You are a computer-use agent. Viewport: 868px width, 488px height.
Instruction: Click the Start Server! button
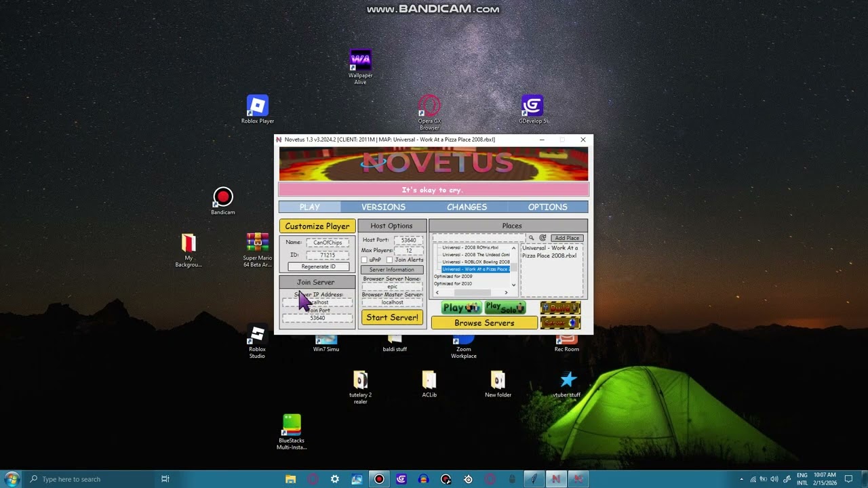pyautogui.click(x=392, y=317)
